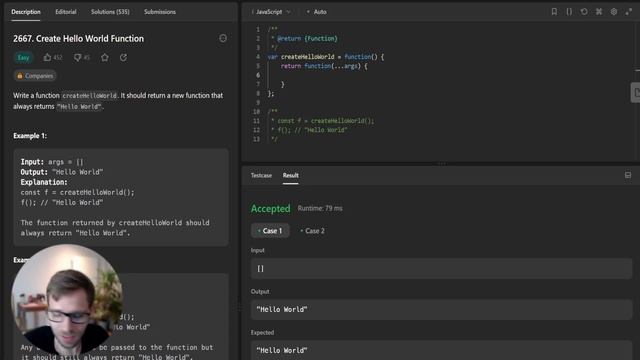
Task: Select the Result tab
Action: click(x=291, y=176)
